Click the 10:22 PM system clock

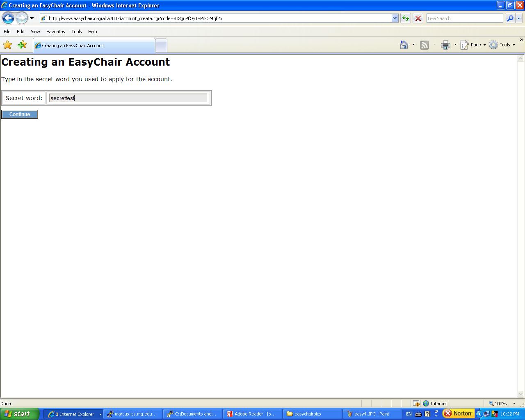click(x=510, y=414)
